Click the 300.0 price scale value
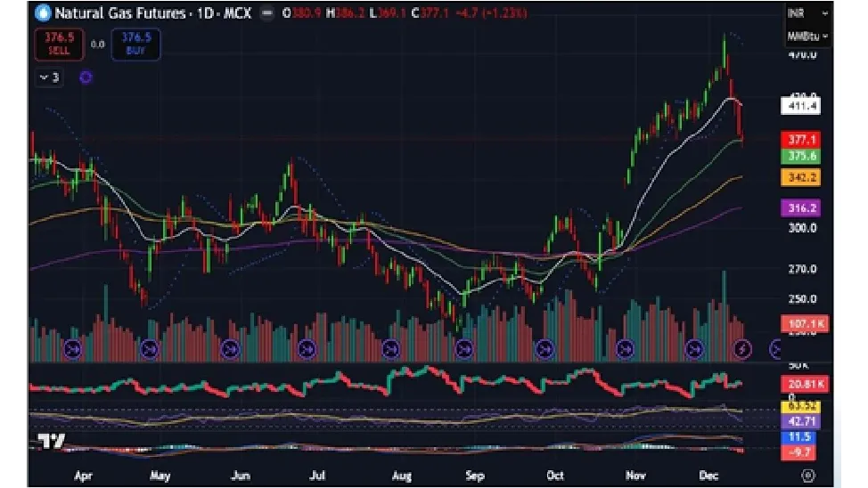The height and width of the screenshot is (488, 868). (802, 228)
